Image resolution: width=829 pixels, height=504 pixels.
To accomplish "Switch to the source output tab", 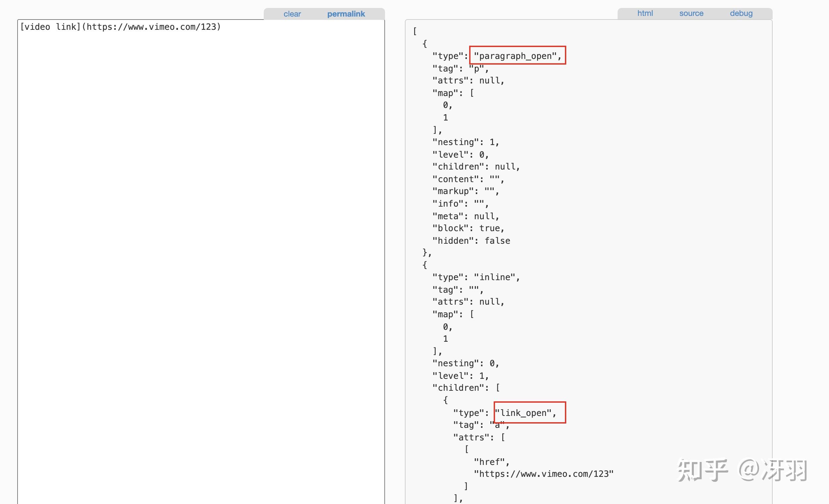I will point(691,13).
